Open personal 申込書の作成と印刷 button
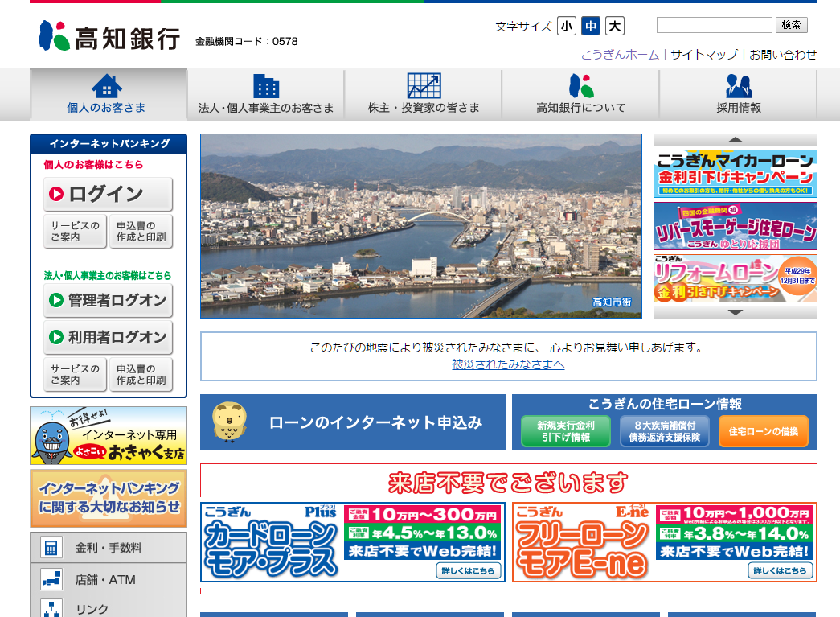Viewport: 840px width, 617px height. [141, 231]
